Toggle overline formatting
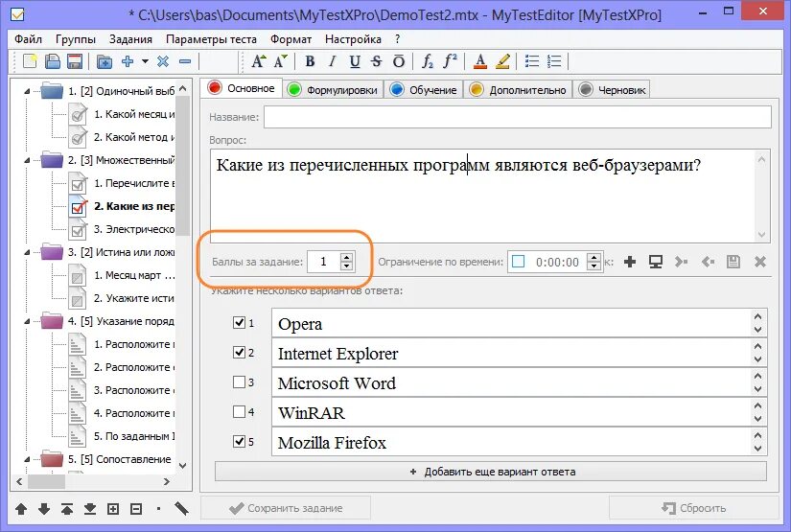This screenshot has width=791, height=532. [399, 61]
